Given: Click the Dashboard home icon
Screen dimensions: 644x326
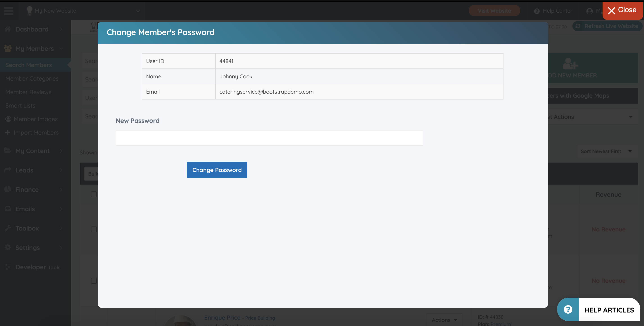Looking at the screenshot, I should (x=8, y=29).
